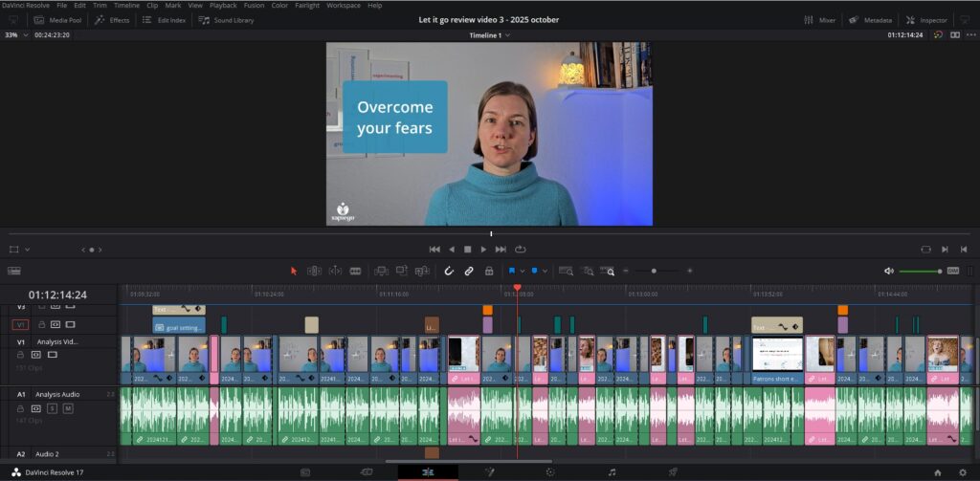Open the Effects panel

pyautogui.click(x=112, y=20)
